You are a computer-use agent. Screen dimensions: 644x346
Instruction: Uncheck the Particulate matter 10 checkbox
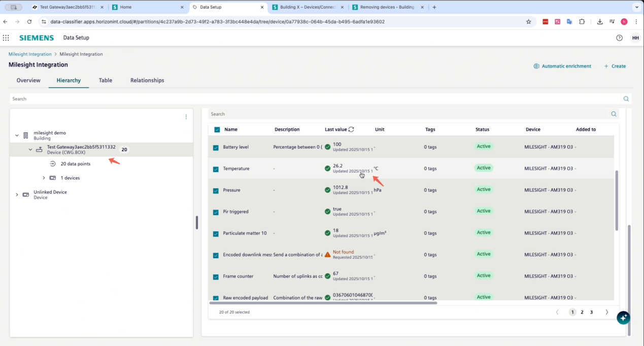(216, 234)
